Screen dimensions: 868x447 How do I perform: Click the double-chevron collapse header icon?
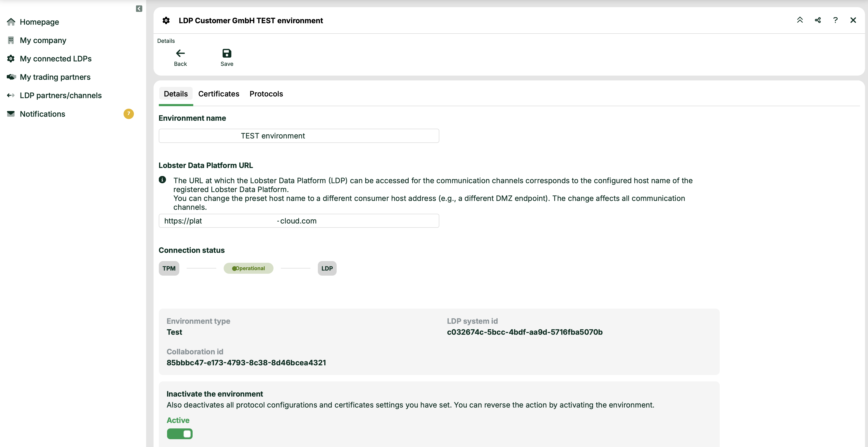[x=800, y=20]
